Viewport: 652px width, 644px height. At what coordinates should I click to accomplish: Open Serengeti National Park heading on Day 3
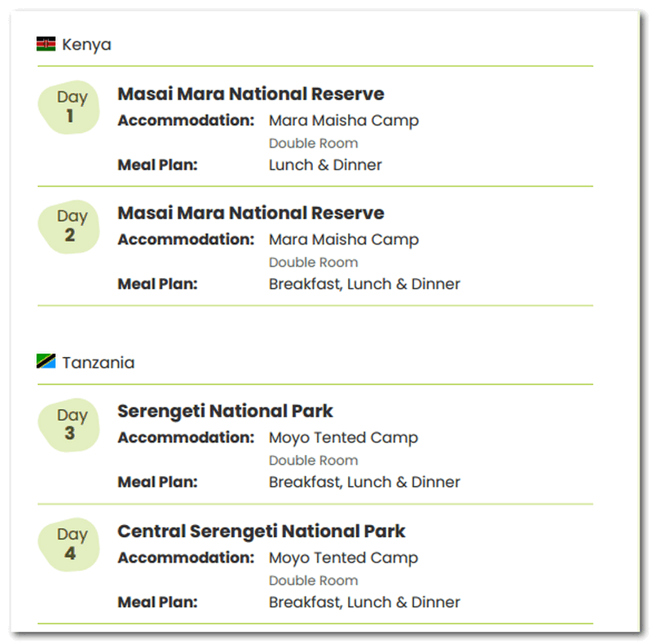pyautogui.click(x=225, y=411)
